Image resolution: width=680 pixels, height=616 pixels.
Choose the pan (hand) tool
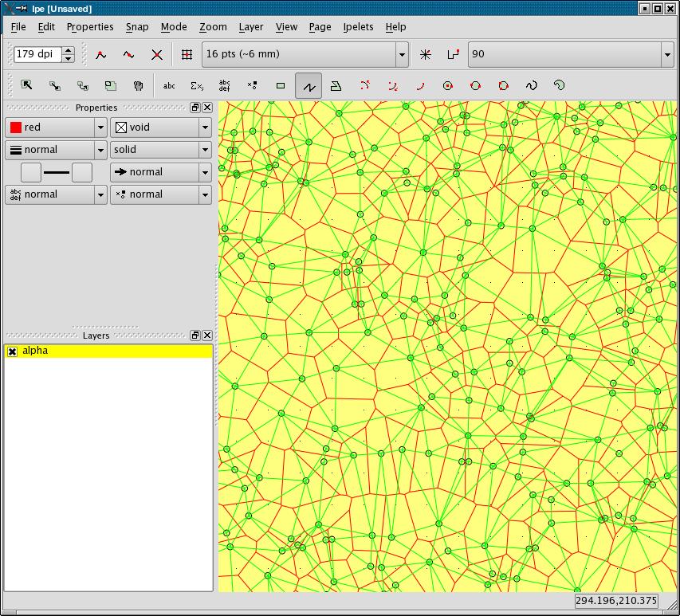pyautogui.click(x=138, y=85)
